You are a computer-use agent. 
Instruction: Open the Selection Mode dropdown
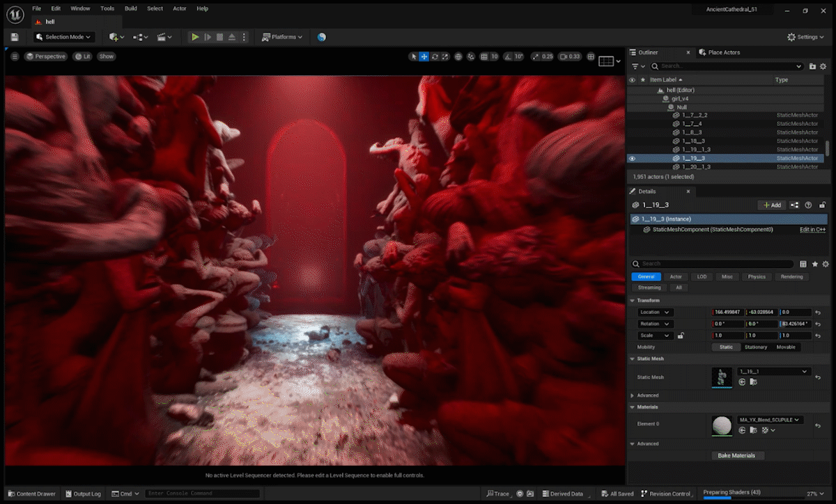click(63, 37)
